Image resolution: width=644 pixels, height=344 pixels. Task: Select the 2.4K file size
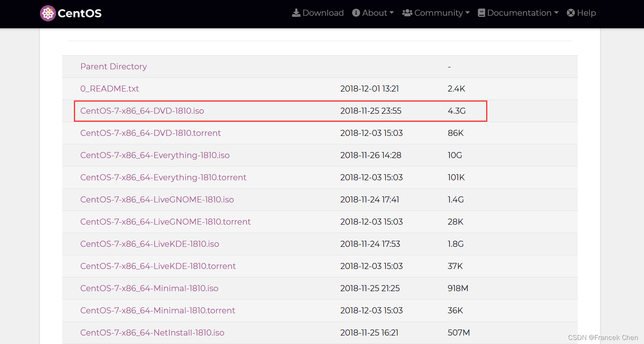click(456, 89)
